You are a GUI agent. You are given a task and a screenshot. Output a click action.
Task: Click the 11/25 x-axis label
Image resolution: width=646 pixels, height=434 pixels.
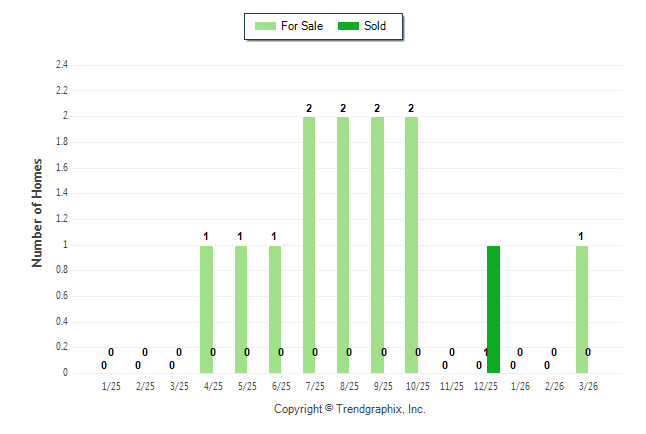[x=452, y=386]
